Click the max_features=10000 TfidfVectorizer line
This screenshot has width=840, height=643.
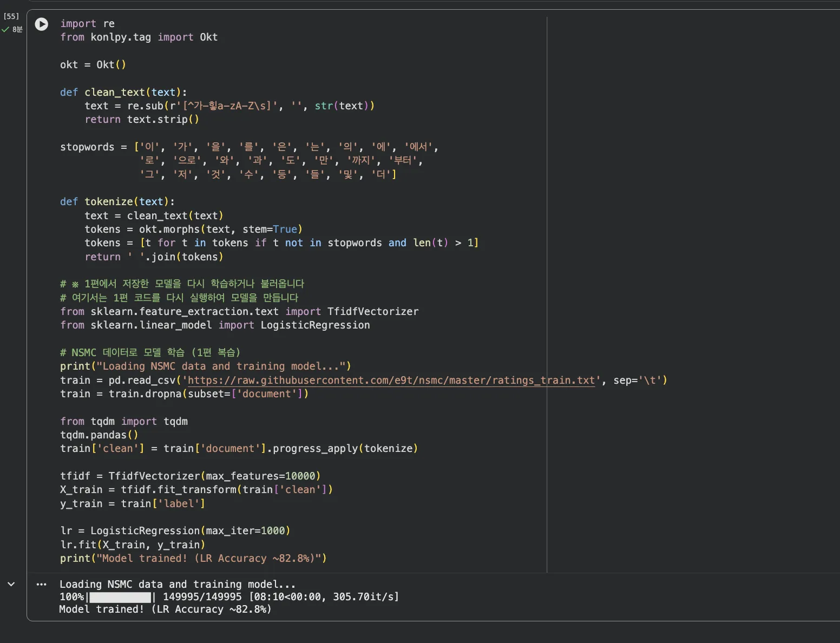point(190,476)
